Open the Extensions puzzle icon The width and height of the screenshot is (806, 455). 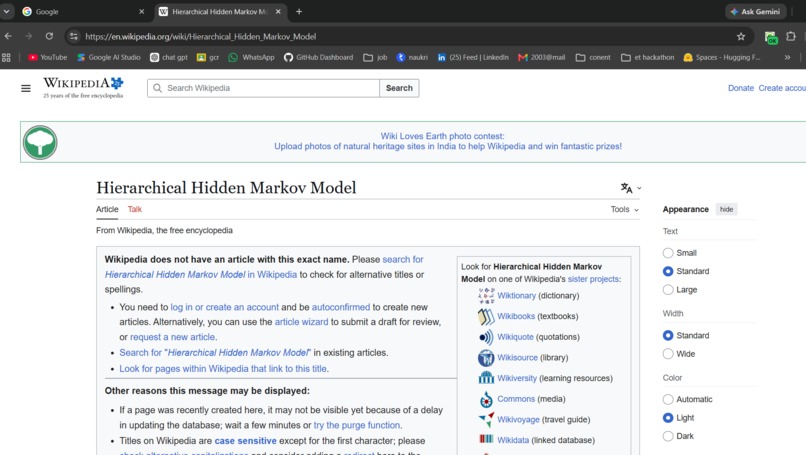coord(791,37)
